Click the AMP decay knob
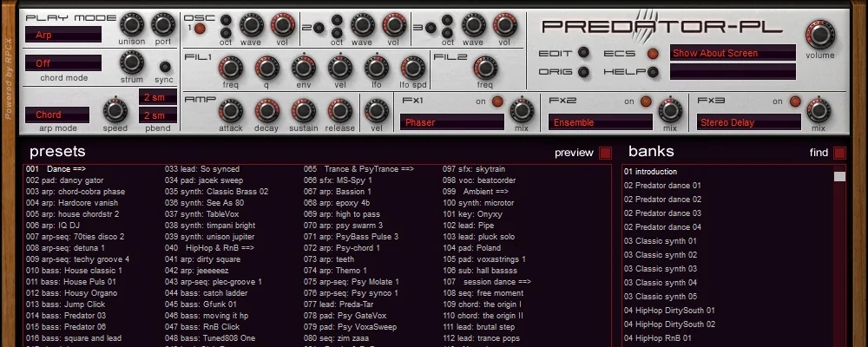 pyautogui.click(x=266, y=111)
